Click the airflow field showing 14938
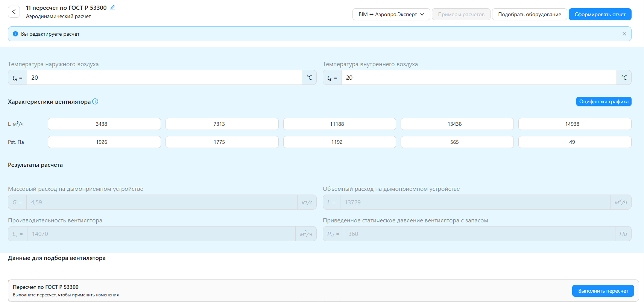 (574, 124)
